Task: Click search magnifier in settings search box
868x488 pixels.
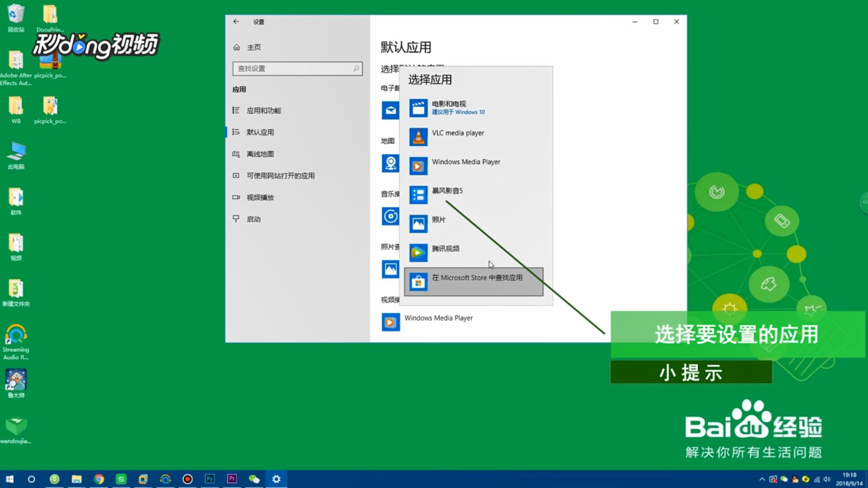Action: coord(356,69)
